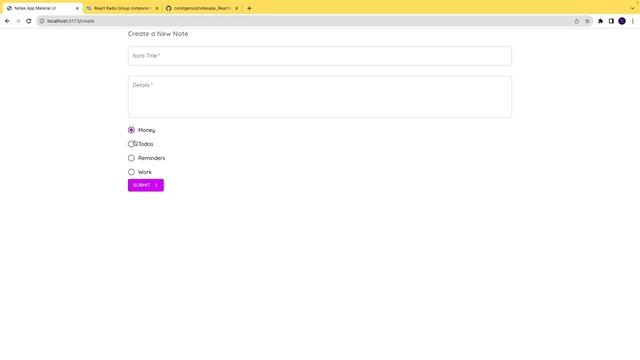The image size is (640, 360).
Task: Select the Todos radio button
Action: coord(131,144)
